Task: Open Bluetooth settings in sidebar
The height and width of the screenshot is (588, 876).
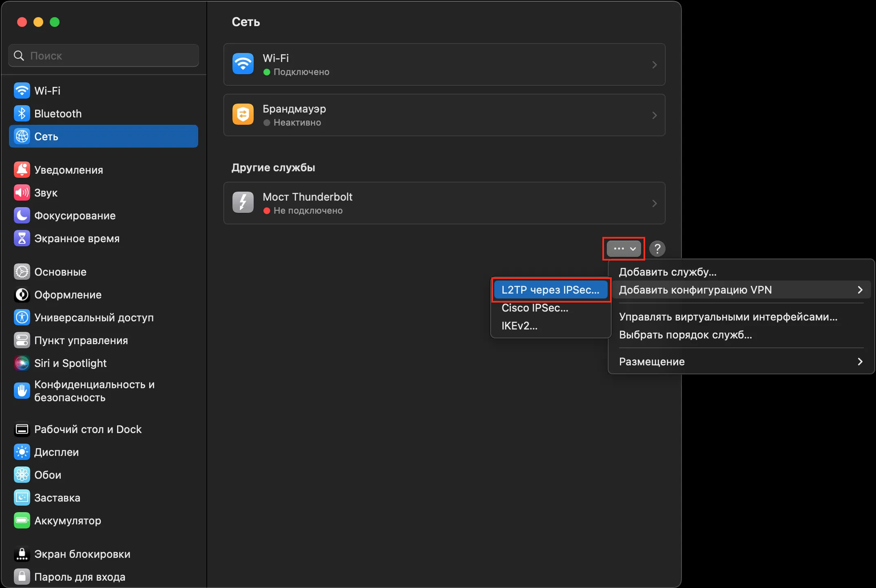Action: [58, 113]
